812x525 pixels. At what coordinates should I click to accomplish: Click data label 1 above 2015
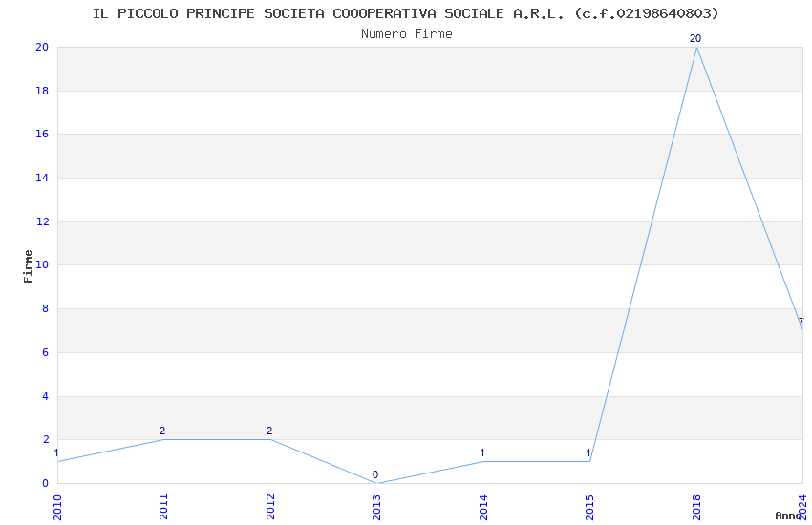[x=588, y=452]
